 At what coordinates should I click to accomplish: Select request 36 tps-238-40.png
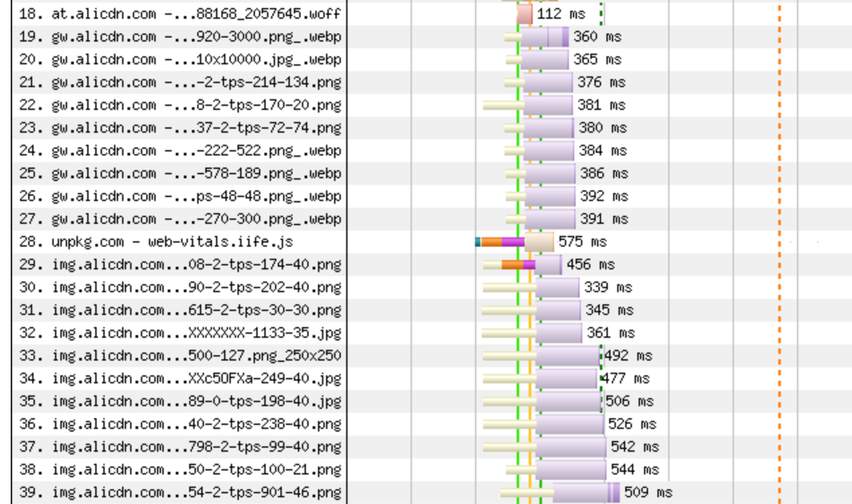(180, 424)
